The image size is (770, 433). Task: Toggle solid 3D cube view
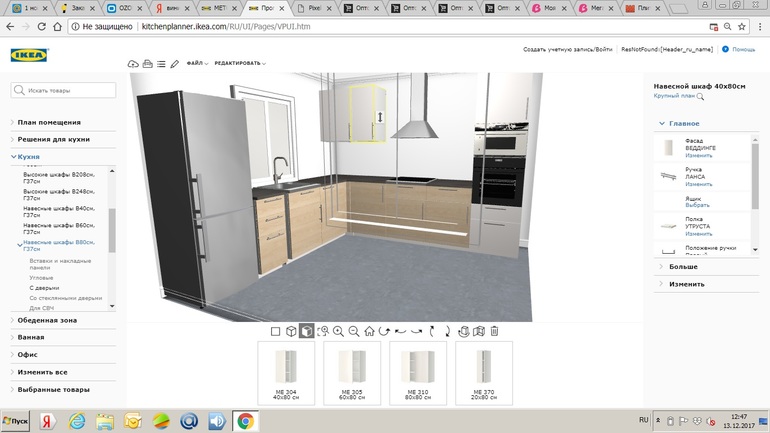click(x=307, y=331)
